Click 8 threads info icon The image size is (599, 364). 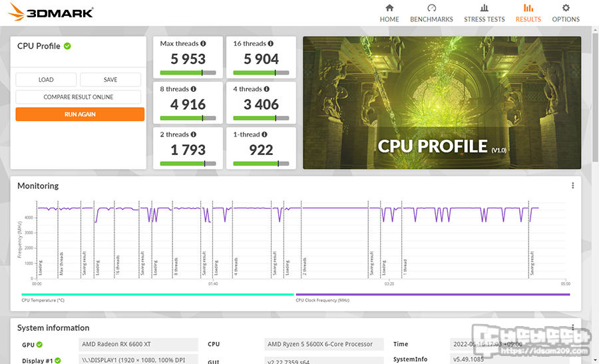coord(193,89)
